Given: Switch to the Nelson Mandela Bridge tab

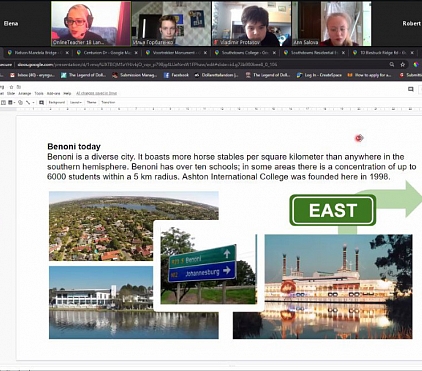Looking at the screenshot, I should pyautogui.click(x=36, y=53).
